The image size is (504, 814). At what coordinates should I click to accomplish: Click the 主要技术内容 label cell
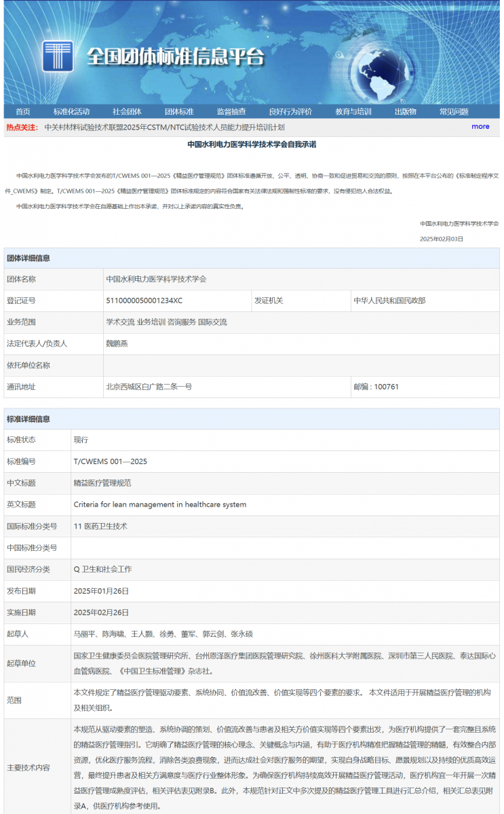coord(37,767)
